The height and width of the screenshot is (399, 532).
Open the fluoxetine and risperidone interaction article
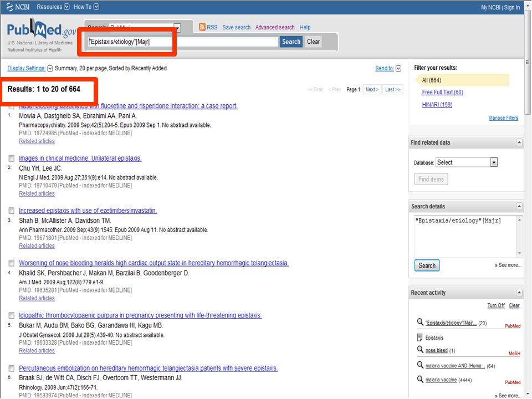click(x=128, y=106)
